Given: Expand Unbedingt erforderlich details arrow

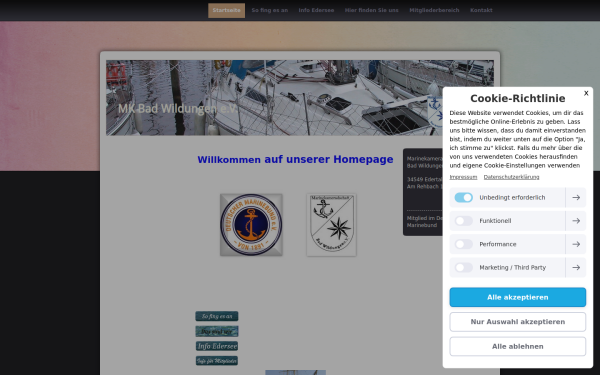Looking at the screenshot, I should pos(576,197).
